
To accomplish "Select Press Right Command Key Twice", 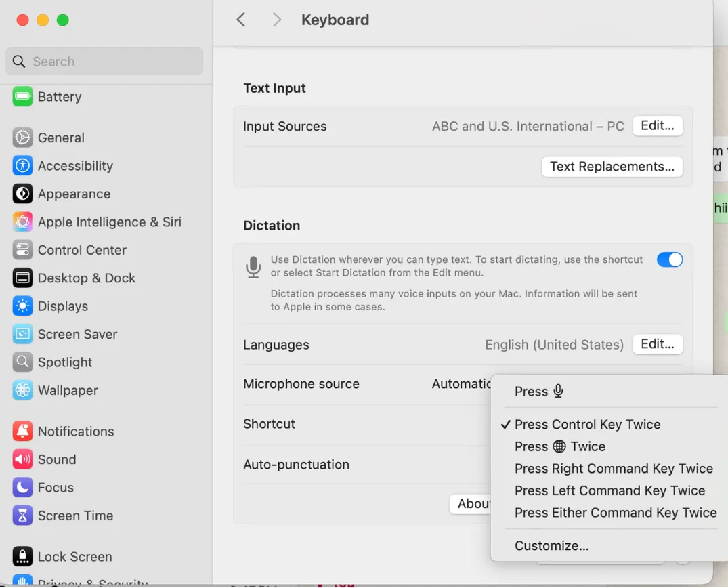I will pyautogui.click(x=614, y=469).
